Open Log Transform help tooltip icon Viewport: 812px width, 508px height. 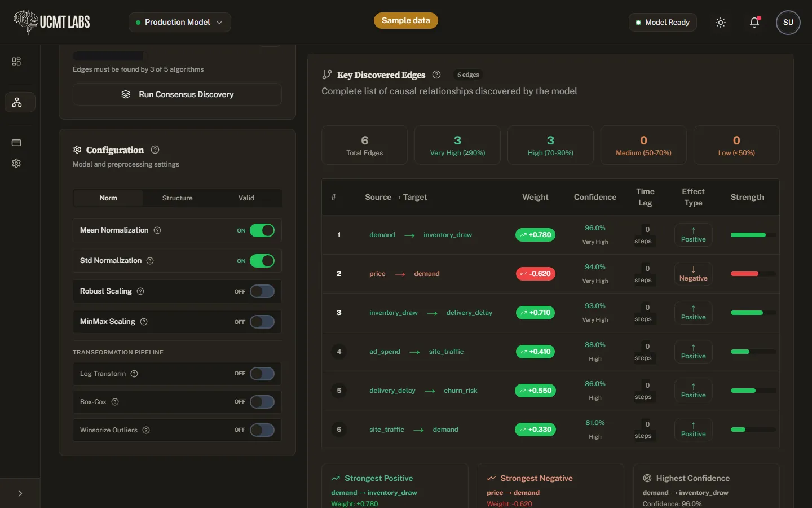(x=134, y=374)
